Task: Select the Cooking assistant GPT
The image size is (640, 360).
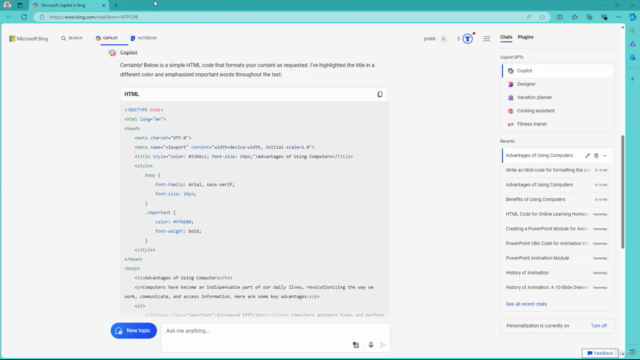Action: coord(558,111)
